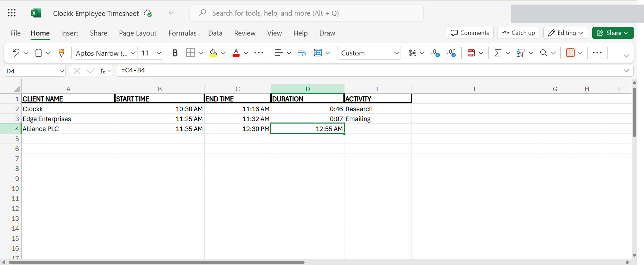Switch to the Page Layout tab
The width and height of the screenshot is (644, 265).
click(x=138, y=33)
